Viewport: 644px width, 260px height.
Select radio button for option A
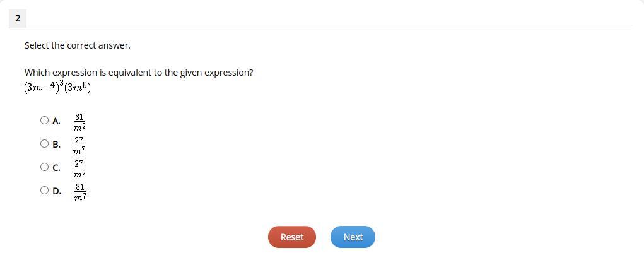pos(44,120)
